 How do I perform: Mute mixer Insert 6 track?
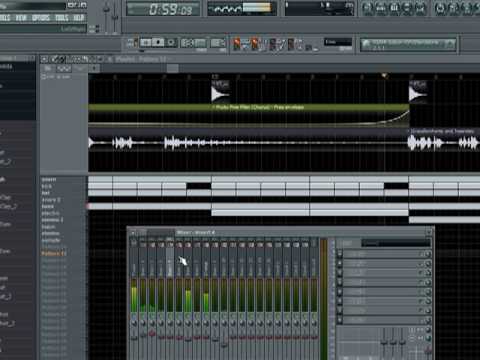point(188,315)
